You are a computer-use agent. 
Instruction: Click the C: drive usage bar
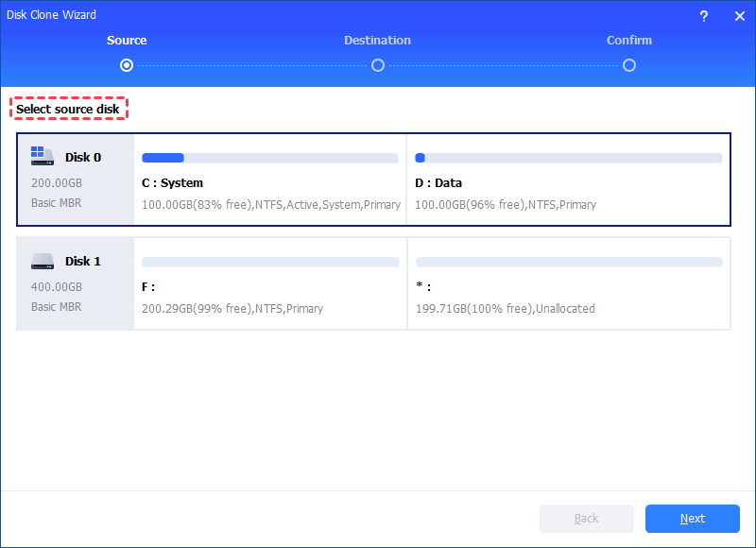pos(269,158)
